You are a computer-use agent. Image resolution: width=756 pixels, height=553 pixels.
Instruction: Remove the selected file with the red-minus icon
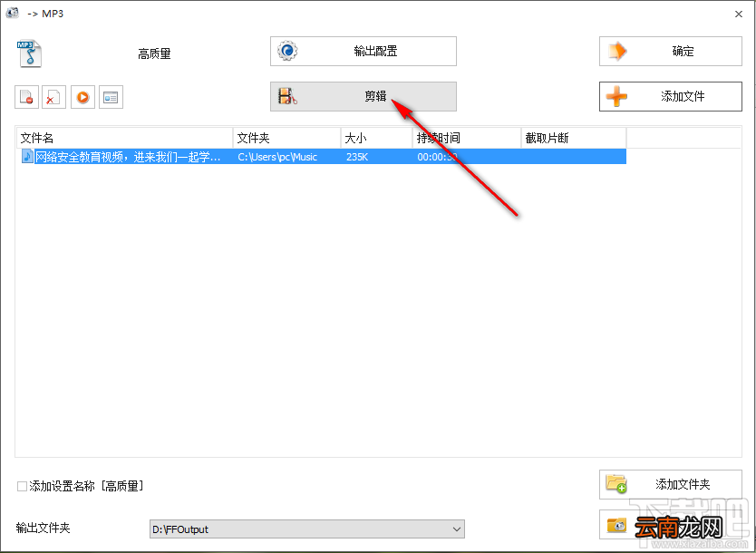[x=26, y=97]
